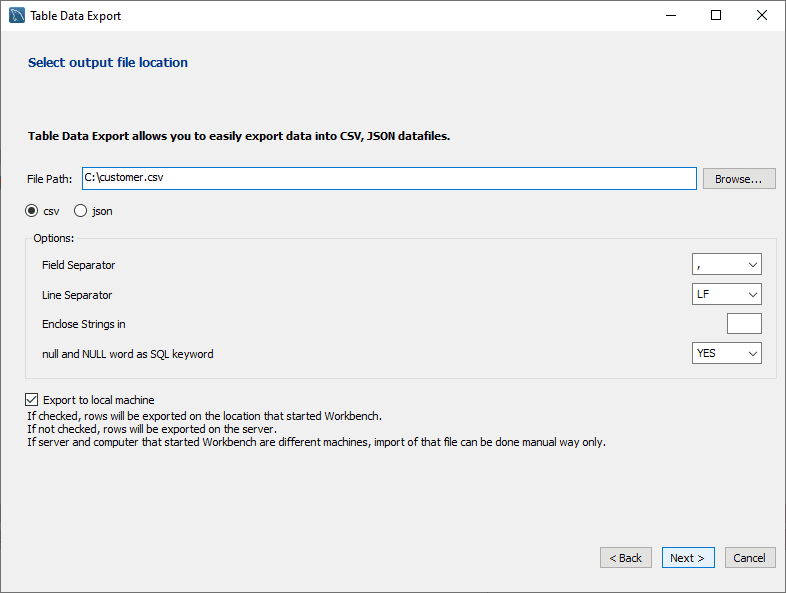The width and height of the screenshot is (786, 593).
Task: Click the Field Separator dropdown arrow
Action: tap(752, 265)
